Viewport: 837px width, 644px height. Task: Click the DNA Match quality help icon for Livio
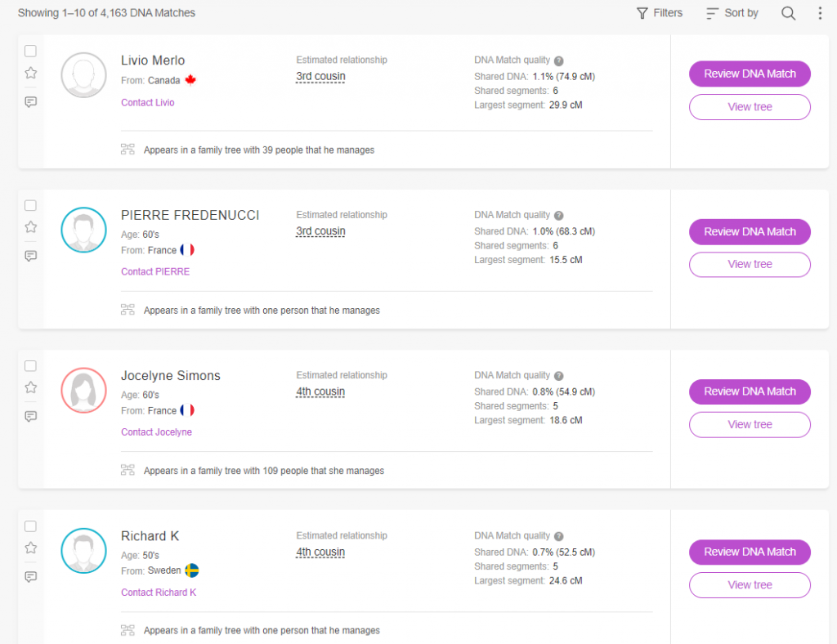tap(559, 60)
